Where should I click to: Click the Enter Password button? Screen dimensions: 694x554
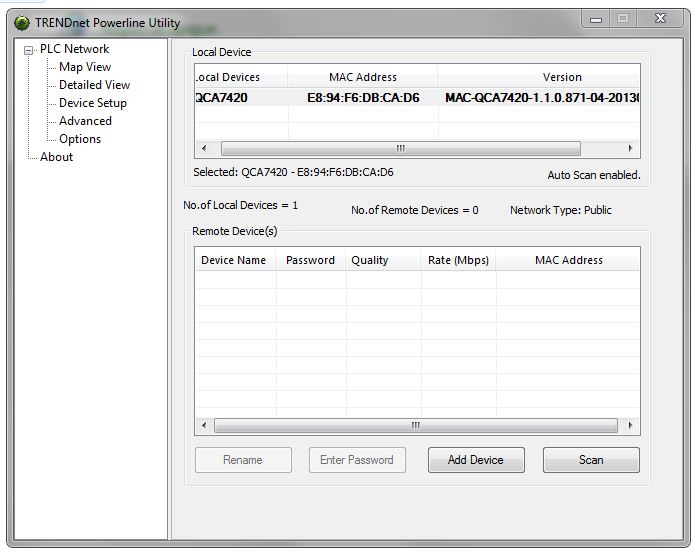pos(357,460)
